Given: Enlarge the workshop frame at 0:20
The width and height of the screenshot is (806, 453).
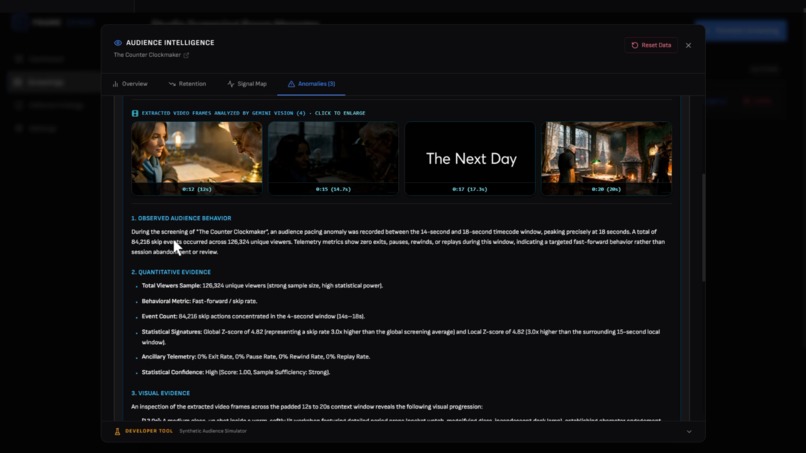Looking at the screenshot, I should coord(607,158).
